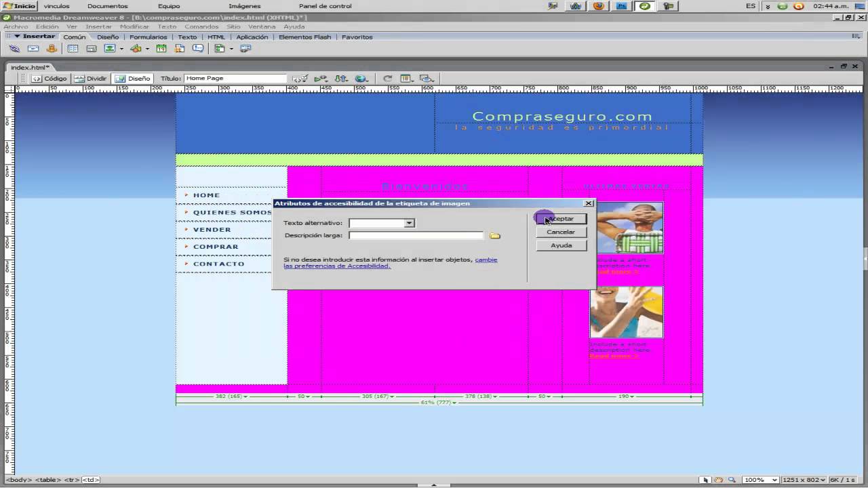
Task: Click the Media insert icon
Action: (x=136, y=49)
